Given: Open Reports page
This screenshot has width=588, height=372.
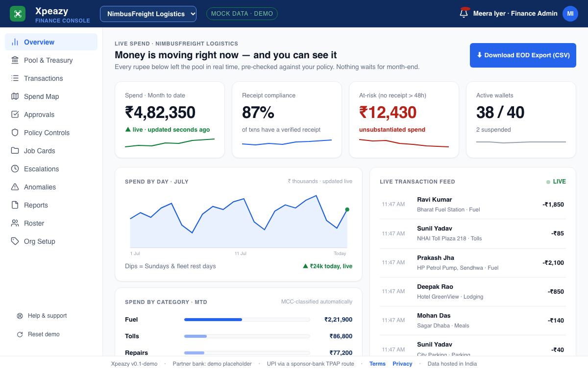Looking at the screenshot, I should coord(51,205).
